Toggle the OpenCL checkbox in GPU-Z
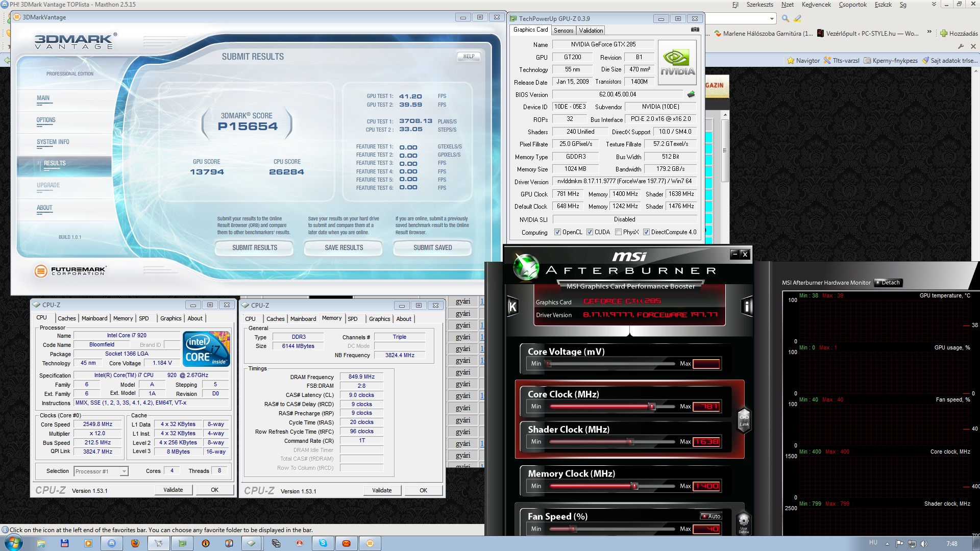This screenshot has width=980, height=551. pos(557,232)
